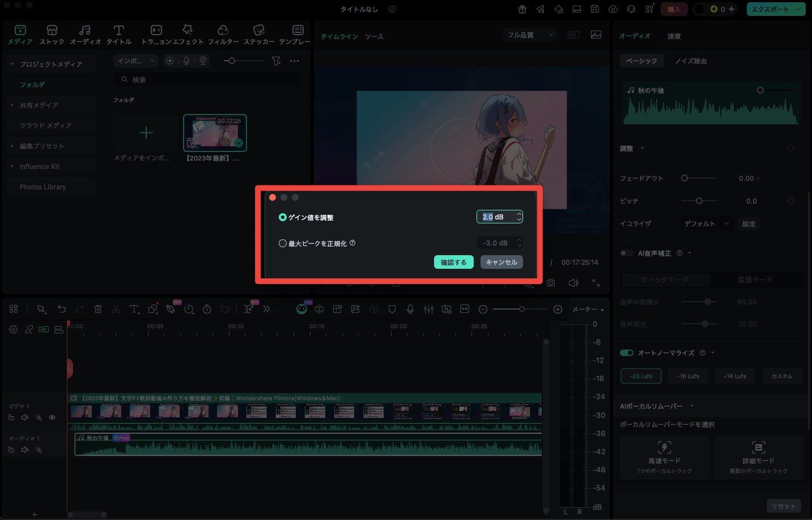Click the preview volume speaker icon
Screen dimensions: 812x520
(x=573, y=282)
